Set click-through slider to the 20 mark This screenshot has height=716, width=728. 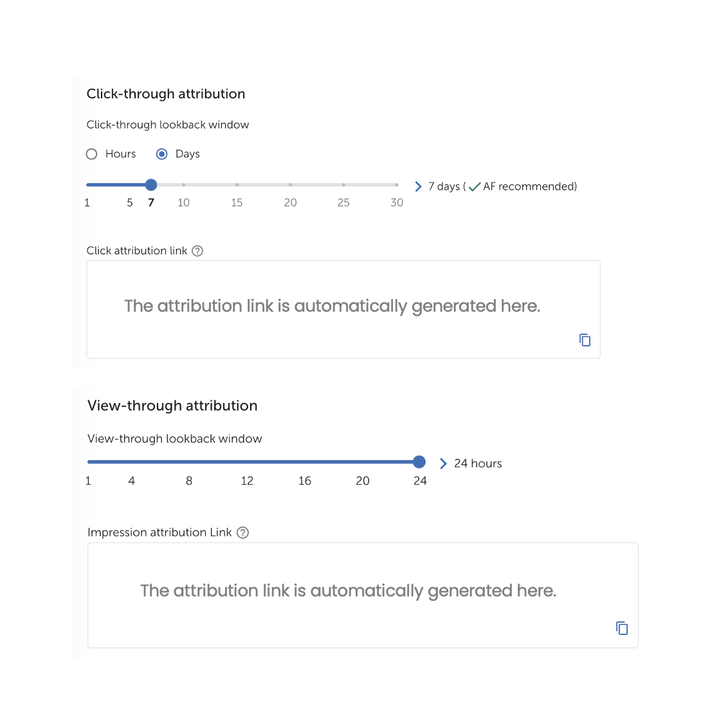click(x=290, y=184)
